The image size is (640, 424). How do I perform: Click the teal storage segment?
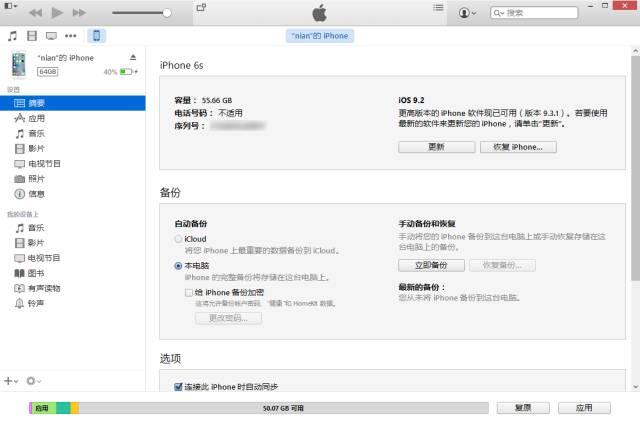[63, 408]
